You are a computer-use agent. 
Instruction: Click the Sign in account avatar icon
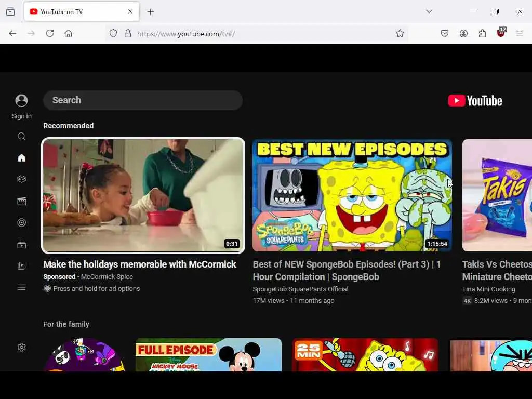pyautogui.click(x=21, y=100)
